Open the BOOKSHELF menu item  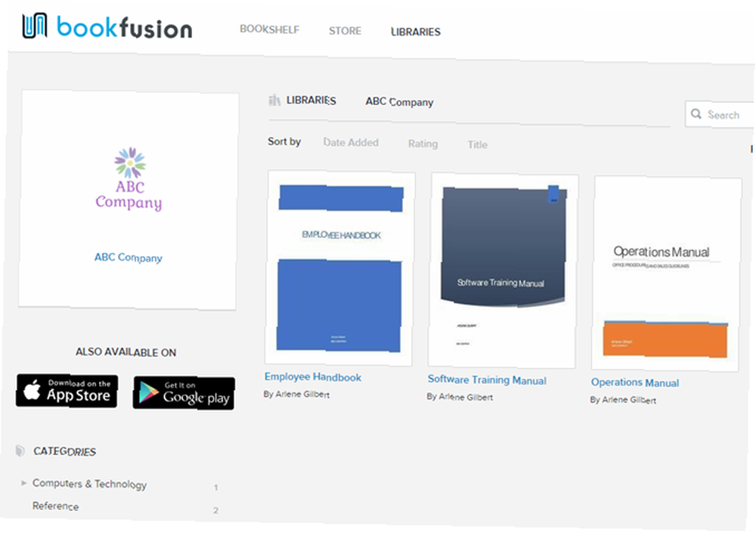tap(270, 29)
